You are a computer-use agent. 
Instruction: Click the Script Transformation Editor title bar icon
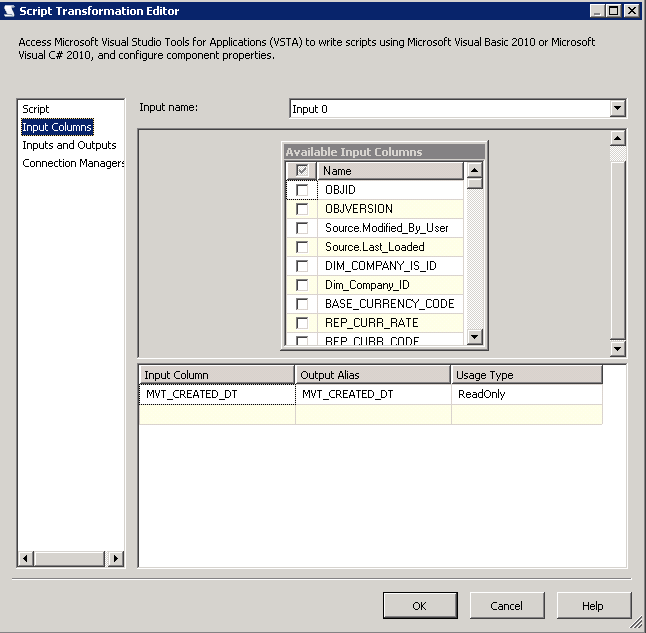click(x=10, y=10)
